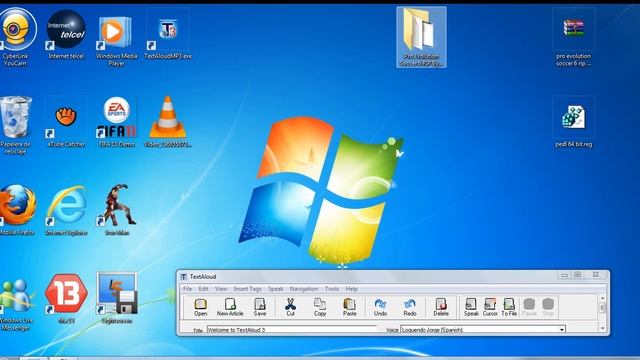The image size is (640, 360).
Task: Click the greyed Pause icon
Action: point(529,307)
